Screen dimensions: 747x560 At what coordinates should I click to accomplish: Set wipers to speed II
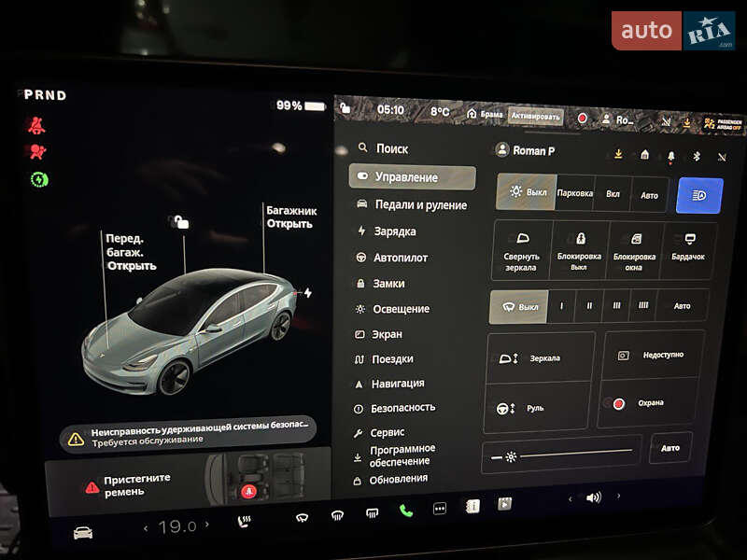589,305
